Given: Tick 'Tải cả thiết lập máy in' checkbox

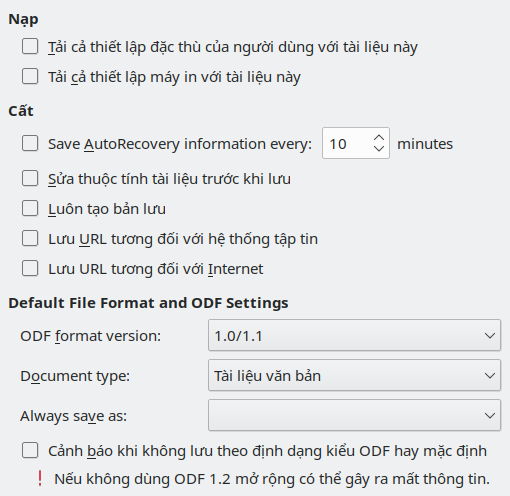Looking at the screenshot, I should tap(30, 76).
